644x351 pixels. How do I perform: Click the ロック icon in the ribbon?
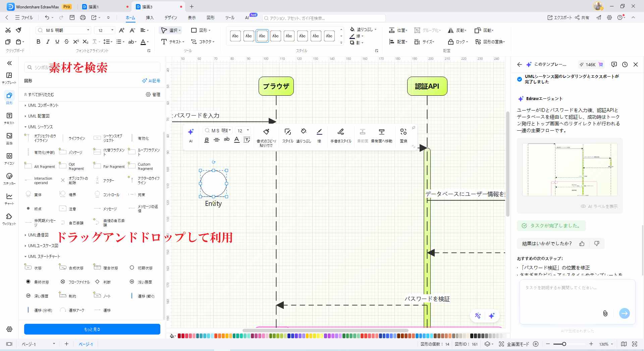[457, 42]
